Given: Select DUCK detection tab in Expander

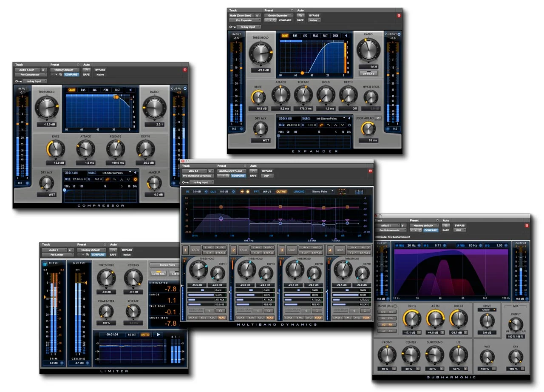Looking at the screenshot, I should pos(336,36).
